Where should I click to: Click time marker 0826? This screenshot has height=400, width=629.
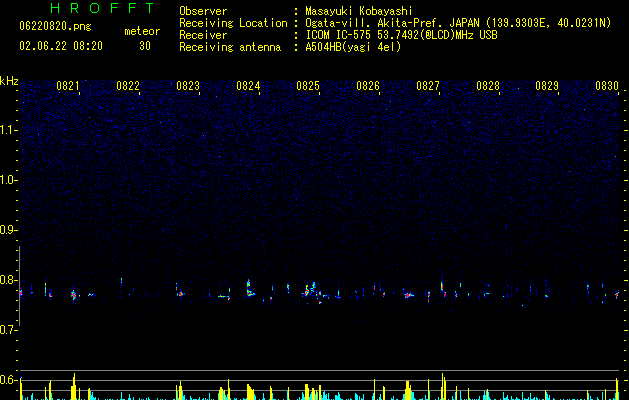[x=368, y=86]
